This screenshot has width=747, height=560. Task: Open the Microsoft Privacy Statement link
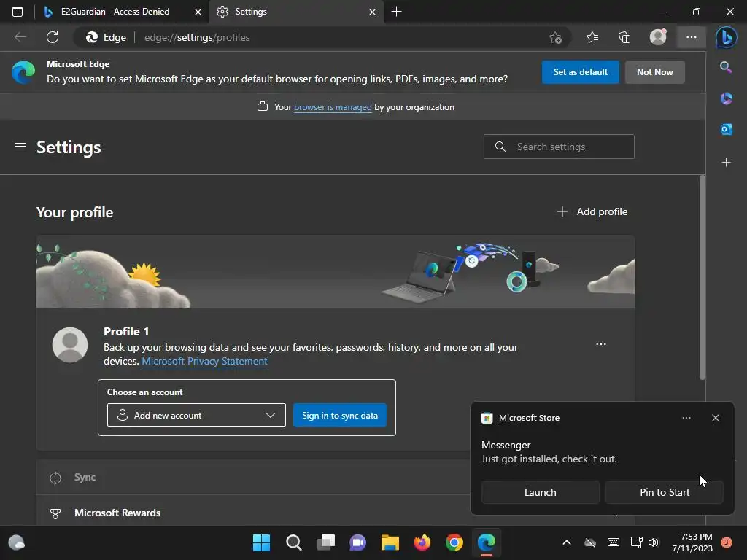tap(204, 361)
